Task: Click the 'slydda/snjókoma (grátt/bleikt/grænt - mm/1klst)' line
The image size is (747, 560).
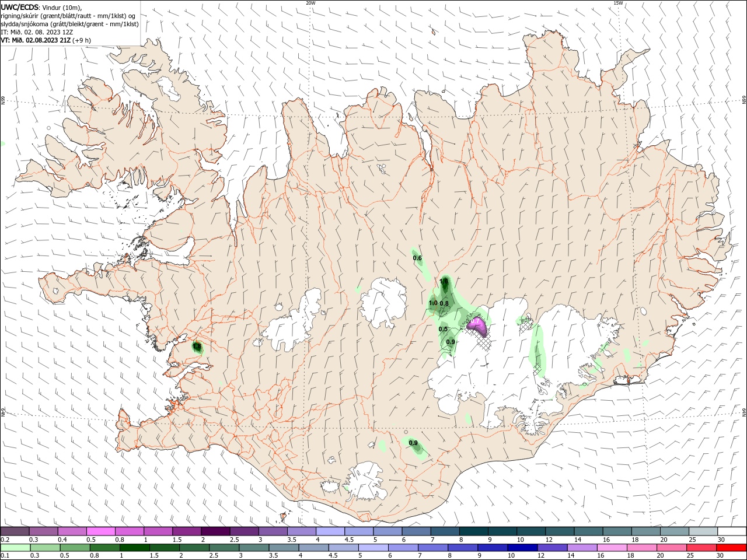Action: pos(69,24)
